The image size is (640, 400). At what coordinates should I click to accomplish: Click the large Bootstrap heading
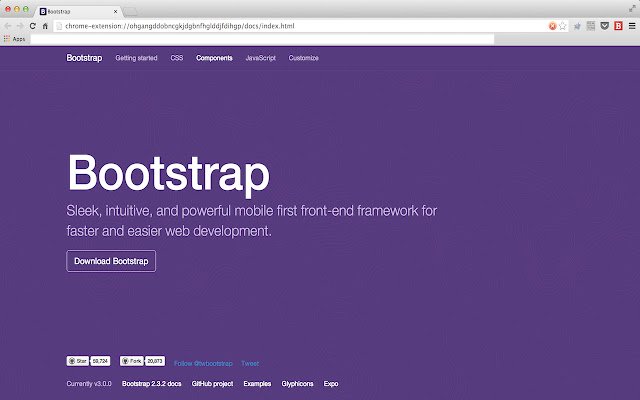tap(168, 175)
